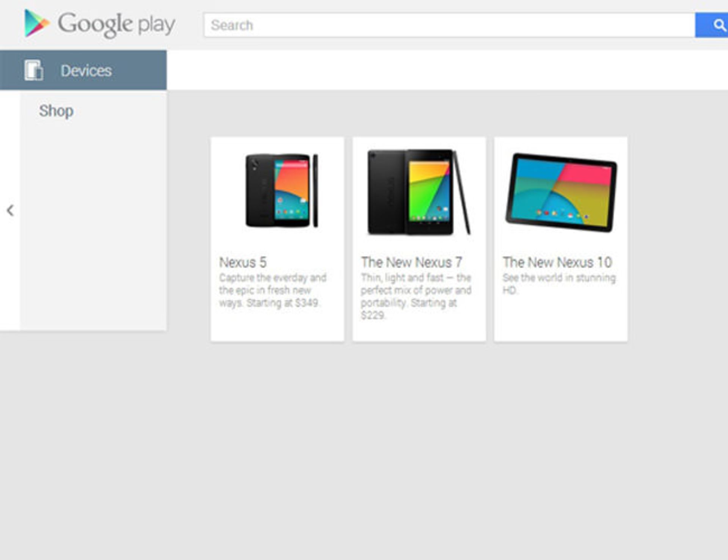Click the Devices icon in sidebar
This screenshot has height=560, width=728.
pyautogui.click(x=34, y=70)
